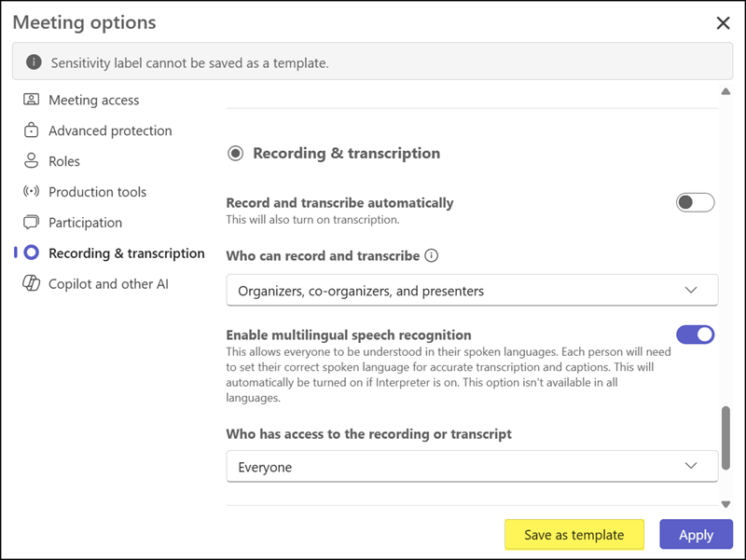Toggle Record and transcribe automatically switch
The height and width of the screenshot is (560, 746).
click(x=695, y=202)
